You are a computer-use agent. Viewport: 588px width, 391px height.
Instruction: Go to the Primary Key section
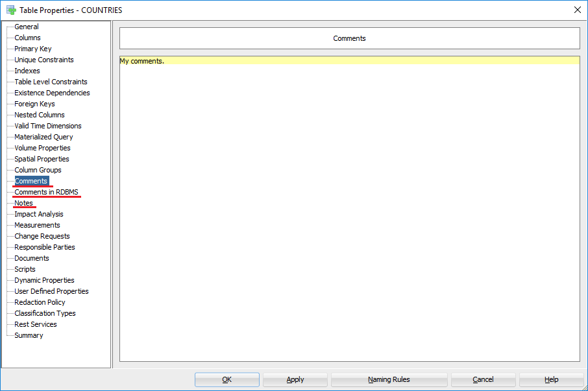[32, 49]
